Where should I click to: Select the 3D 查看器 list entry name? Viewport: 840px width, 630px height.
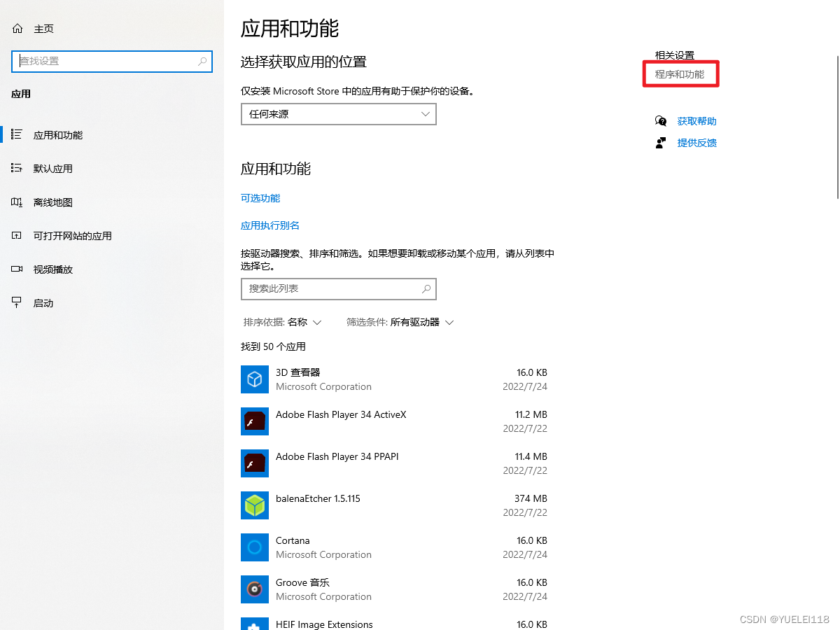coord(297,372)
